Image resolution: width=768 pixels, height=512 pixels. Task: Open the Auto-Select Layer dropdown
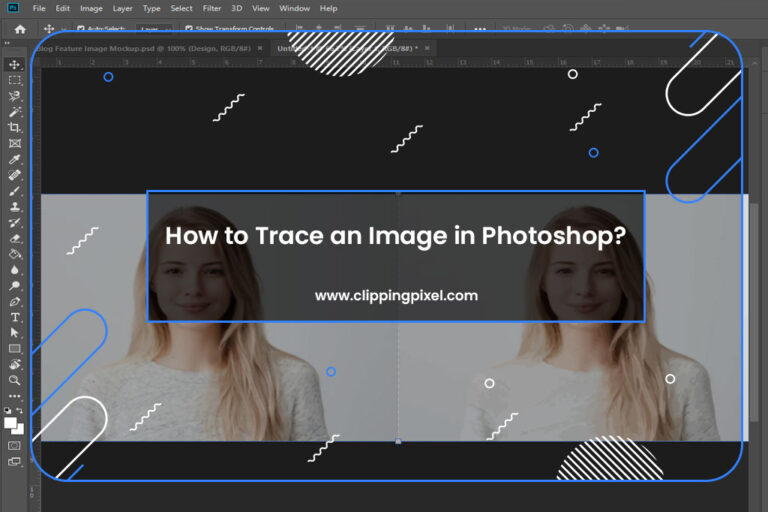point(154,29)
